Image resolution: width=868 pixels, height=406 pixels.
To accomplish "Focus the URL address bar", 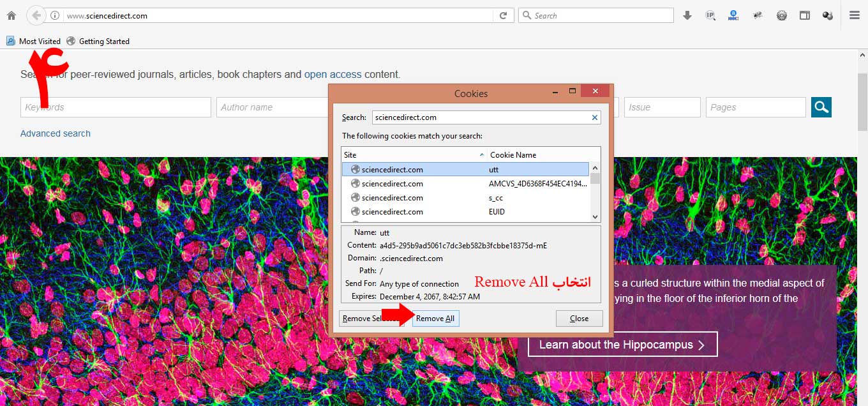I will point(279,15).
